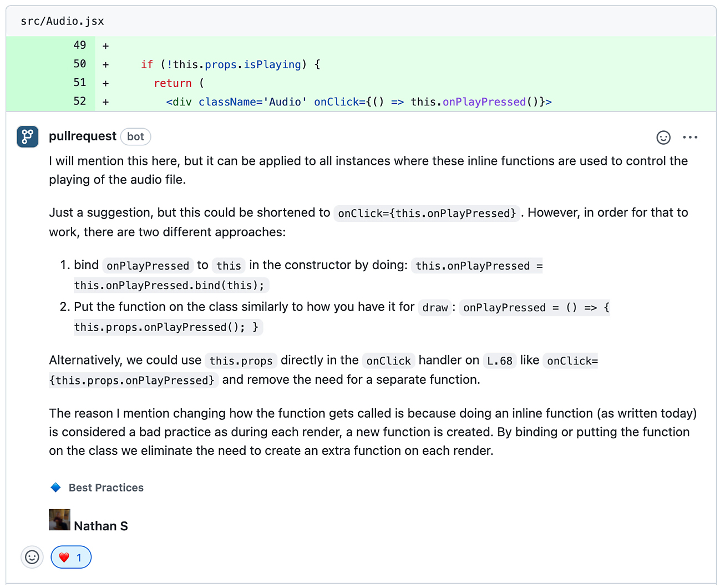Open the comment's three-dot options menu
Image resolution: width=720 pixels, height=588 pixels.
tap(690, 138)
